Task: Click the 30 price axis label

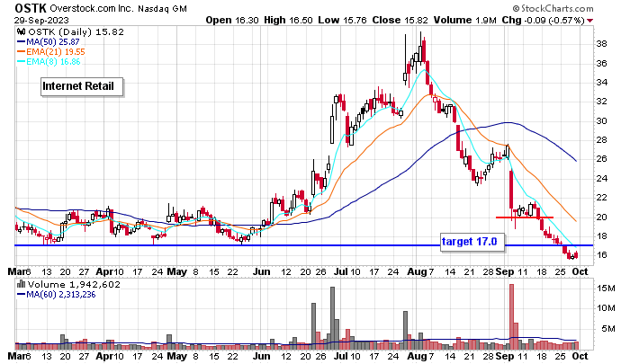Action: click(x=601, y=121)
